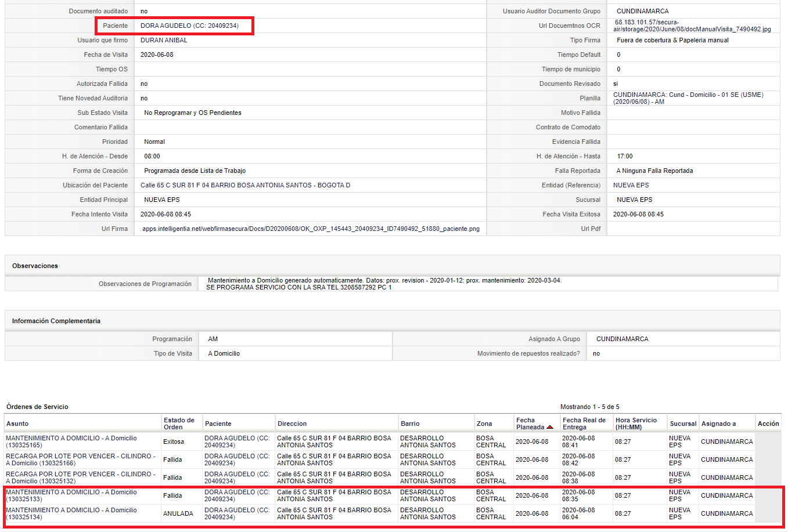Click the Información Complementaria section heading
The width and height of the screenshot is (788, 532).
56,321
